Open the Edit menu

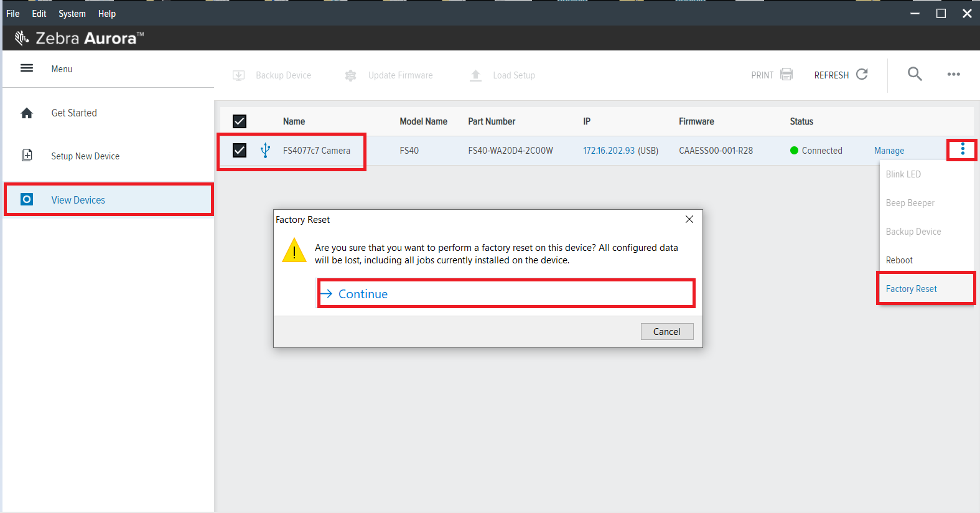coord(39,14)
